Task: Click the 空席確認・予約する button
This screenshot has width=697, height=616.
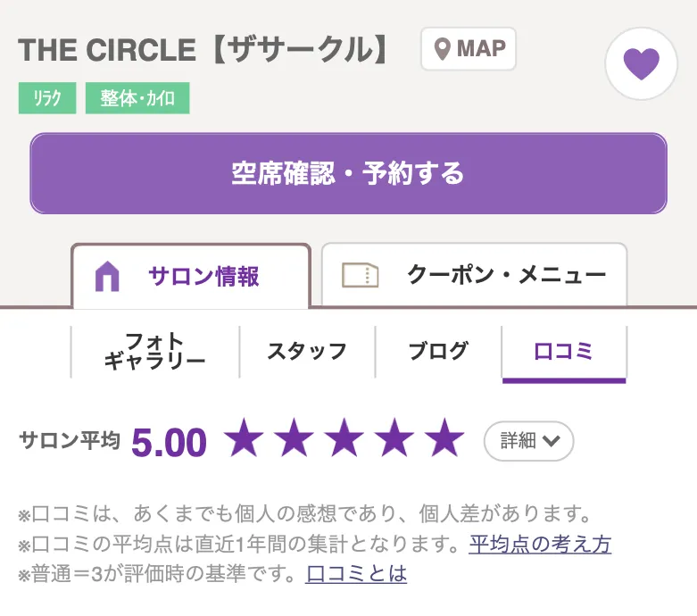Action: click(x=348, y=173)
